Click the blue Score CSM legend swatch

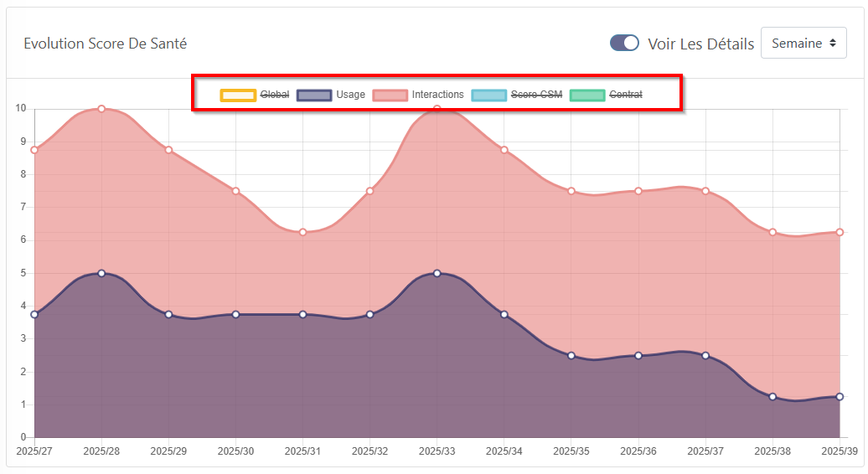(x=489, y=95)
